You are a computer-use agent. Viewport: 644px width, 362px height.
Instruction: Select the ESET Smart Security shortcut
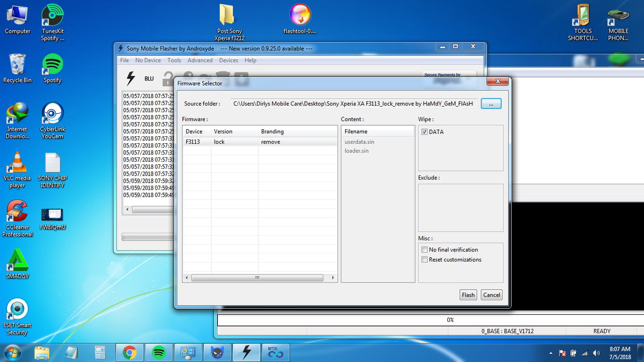(x=18, y=317)
